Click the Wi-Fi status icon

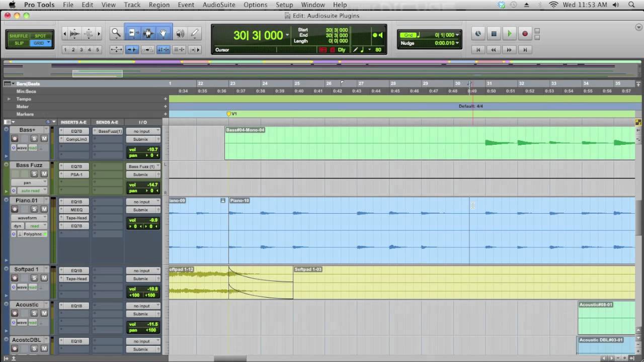pos(553,5)
